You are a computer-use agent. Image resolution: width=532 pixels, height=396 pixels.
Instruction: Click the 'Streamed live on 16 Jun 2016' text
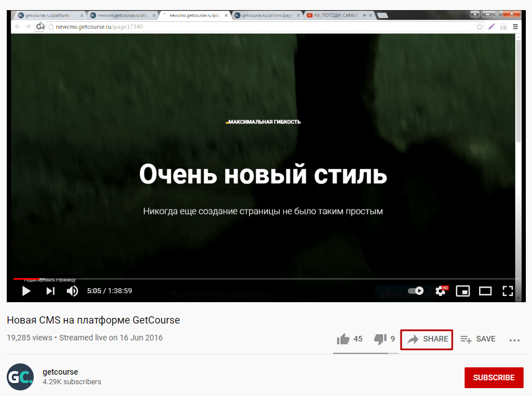(x=111, y=338)
